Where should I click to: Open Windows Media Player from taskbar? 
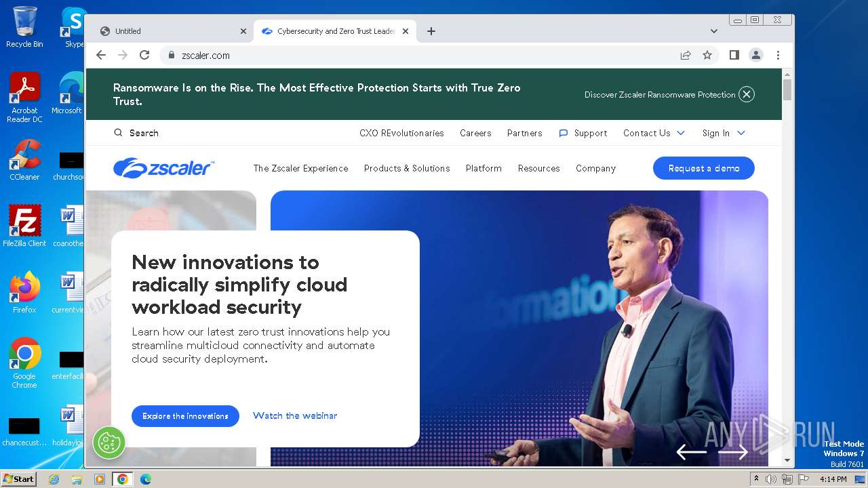coord(100,479)
